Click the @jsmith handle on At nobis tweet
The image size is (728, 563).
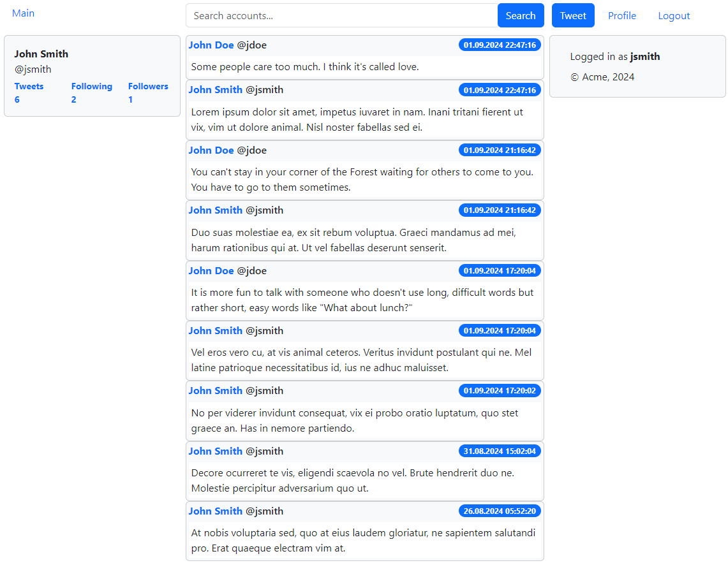[264, 511]
